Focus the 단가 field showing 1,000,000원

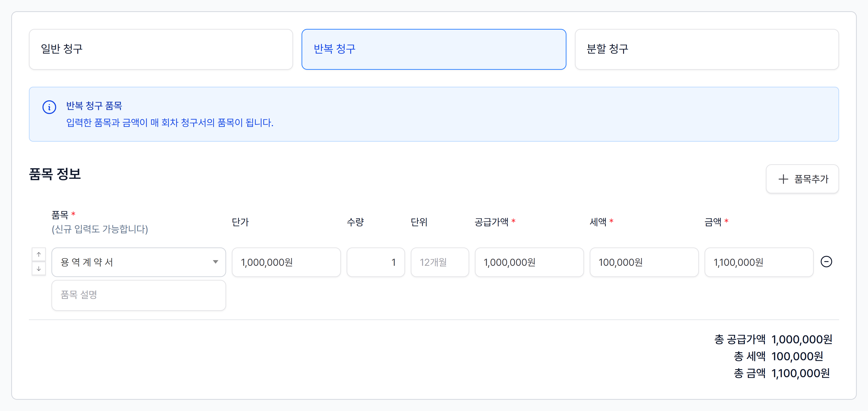(x=286, y=262)
